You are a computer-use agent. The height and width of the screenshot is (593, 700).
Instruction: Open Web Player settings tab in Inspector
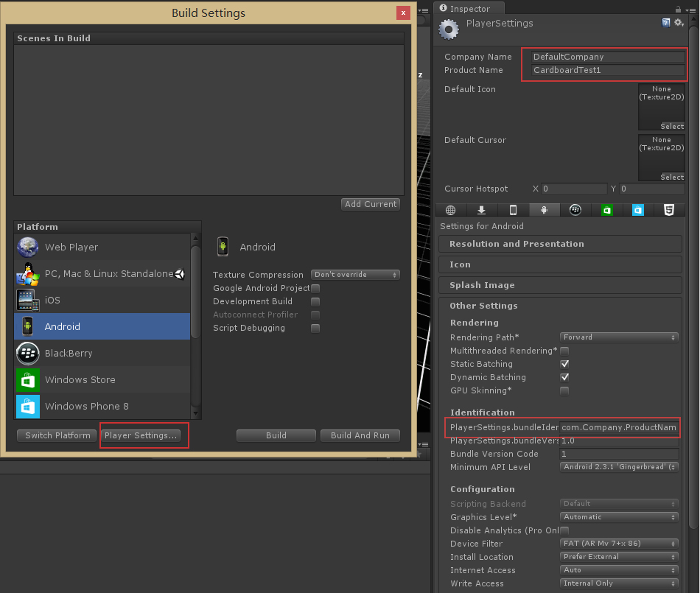coord(450,210)
